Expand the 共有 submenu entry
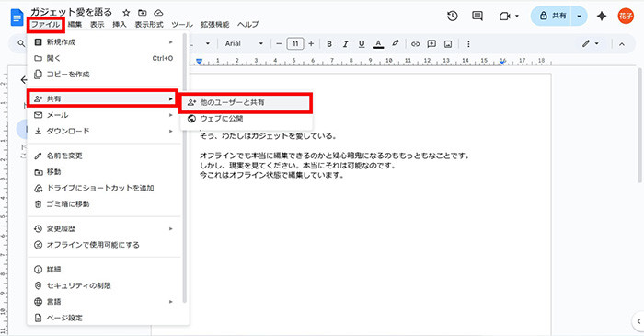The image size is (644, 336). tap(103, 98)
